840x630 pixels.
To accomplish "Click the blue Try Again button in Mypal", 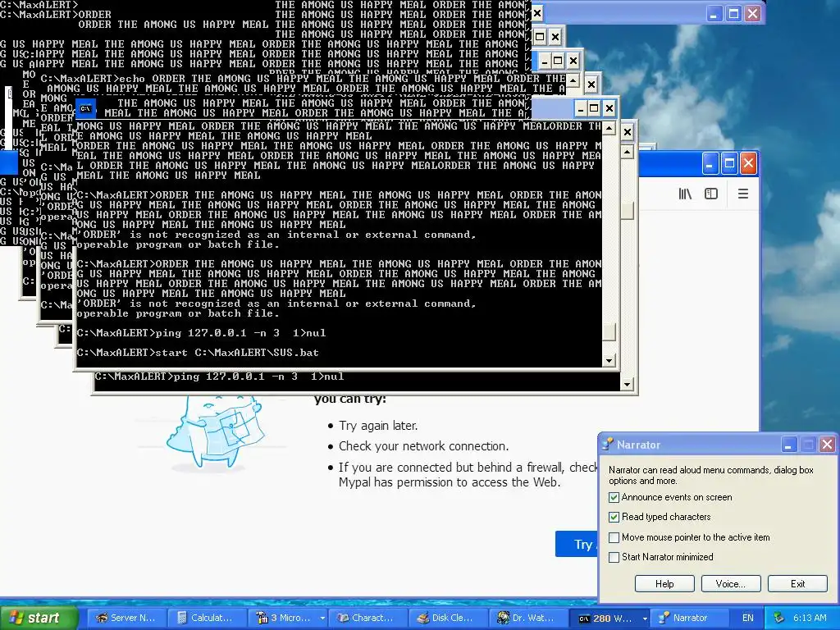I will coord(577,545).
